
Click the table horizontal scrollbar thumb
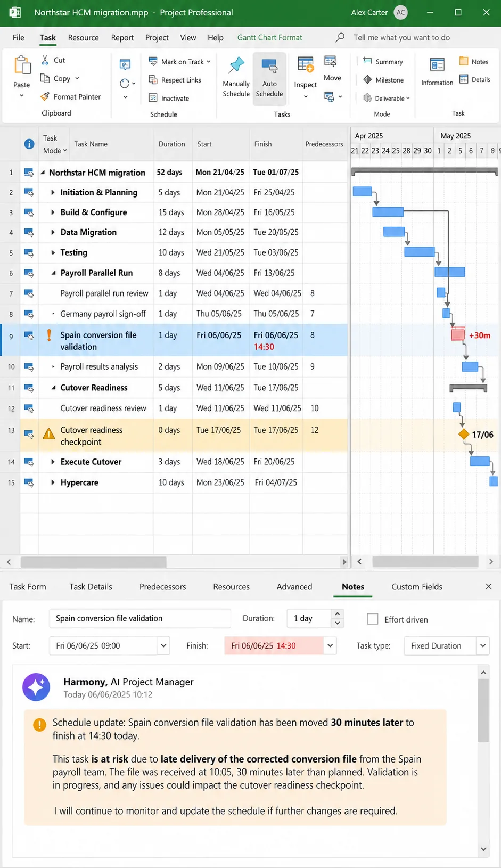coord(94,562)
